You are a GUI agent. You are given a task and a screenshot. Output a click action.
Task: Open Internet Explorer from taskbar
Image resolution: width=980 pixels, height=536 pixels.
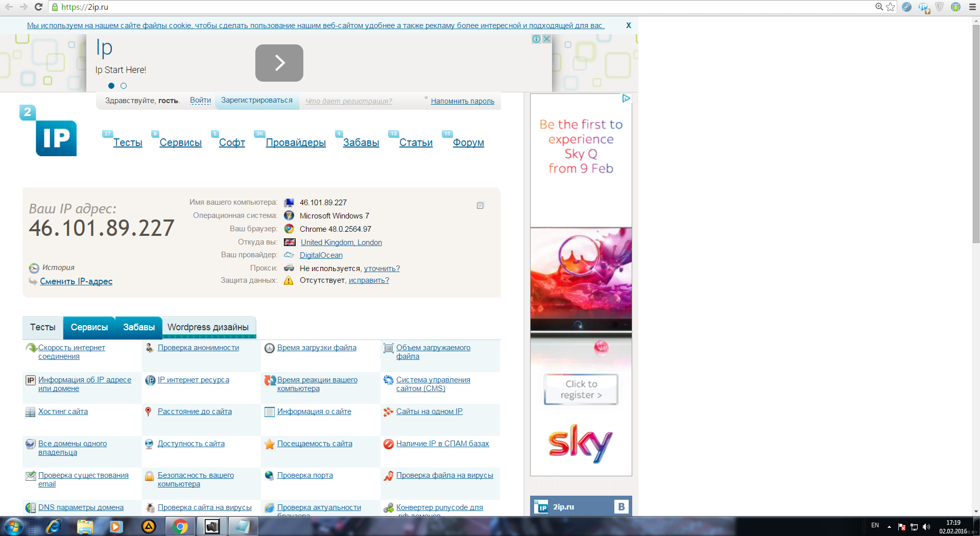(53, 526)
